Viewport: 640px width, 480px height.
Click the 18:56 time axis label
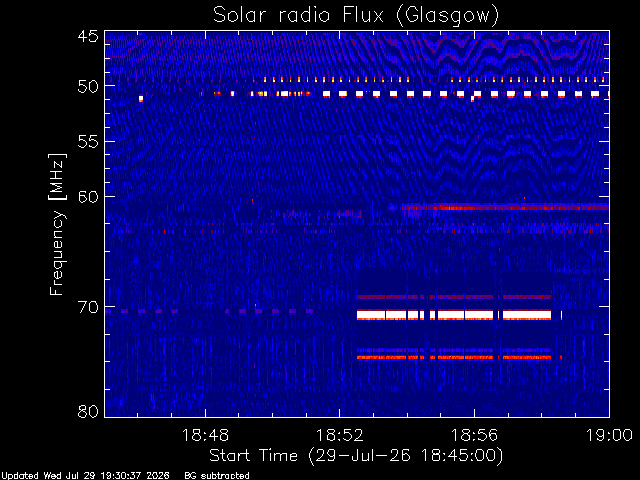click(x=474, y=435)
